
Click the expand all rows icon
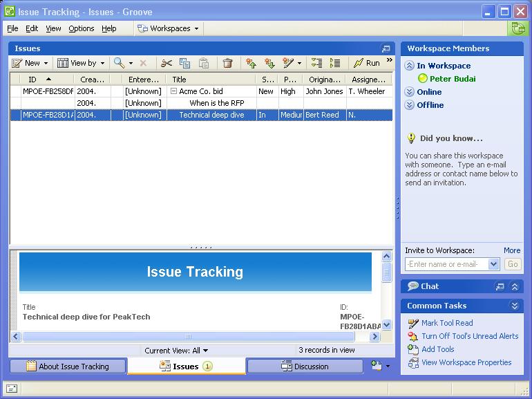point(335,63)
